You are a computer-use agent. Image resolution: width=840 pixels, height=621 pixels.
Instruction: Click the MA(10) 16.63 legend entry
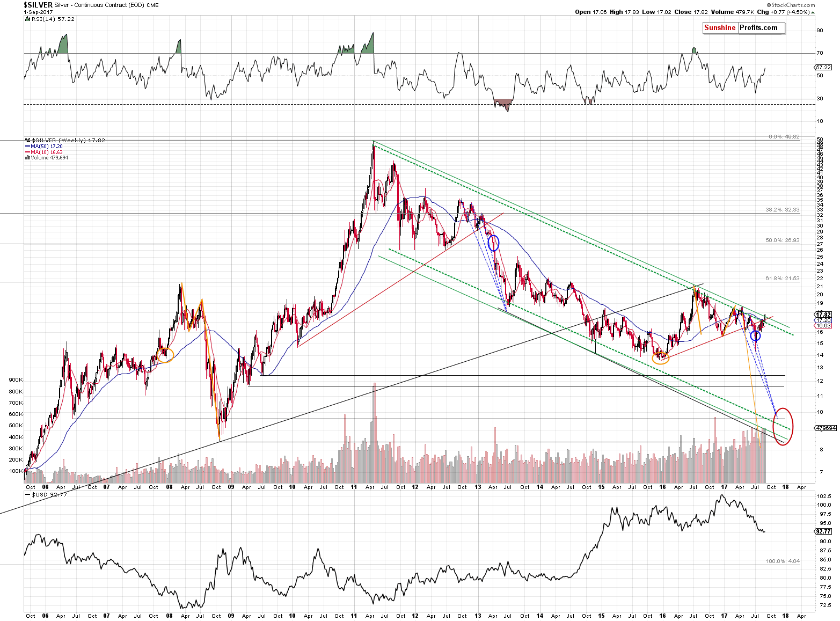click(43, 152)
